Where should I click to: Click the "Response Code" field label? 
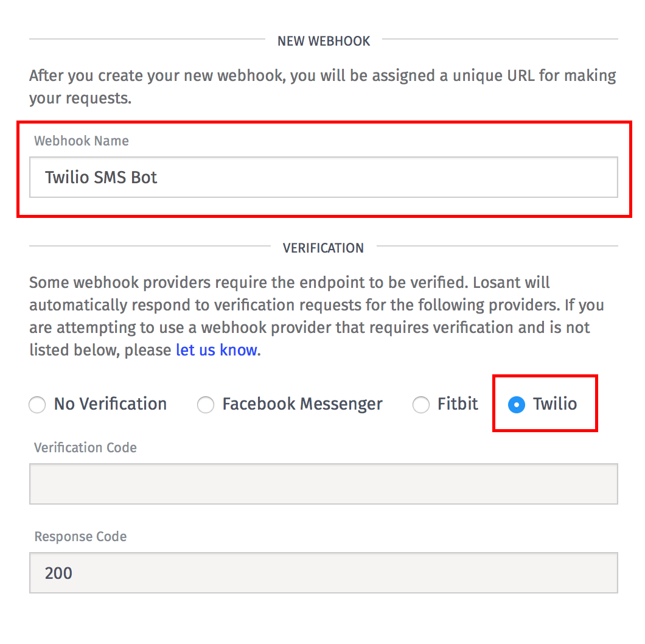click(80, 537)
